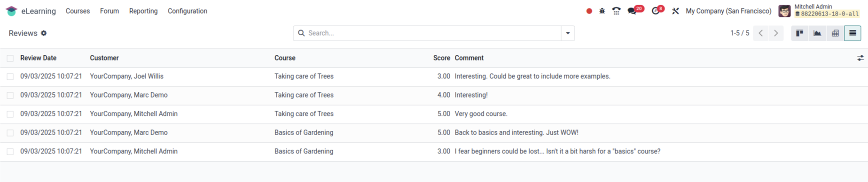Screen dimensions: 868x182
Task: Open the Reviews gear settings icon
Action: click(x=44, y=33)
